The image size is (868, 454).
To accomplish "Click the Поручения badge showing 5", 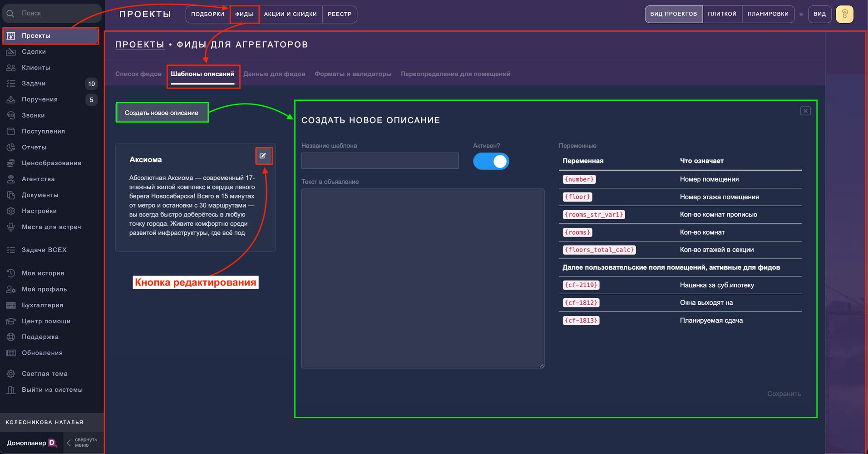I will point(91,100).
